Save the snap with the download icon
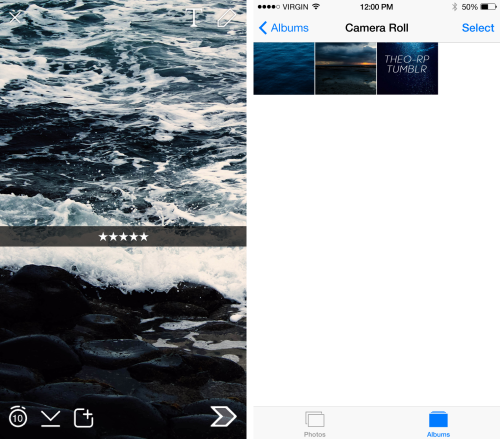This screenshot has height=439, width=500. (50, 419)
